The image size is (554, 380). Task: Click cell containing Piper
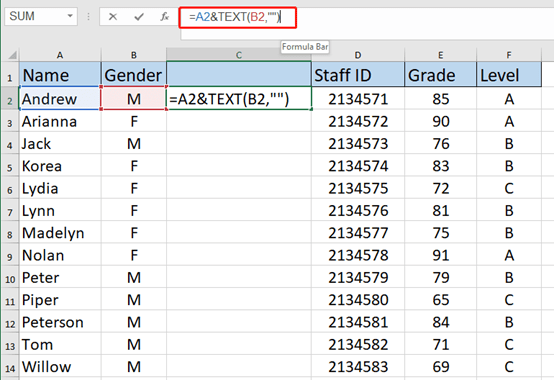pos(60,300)
